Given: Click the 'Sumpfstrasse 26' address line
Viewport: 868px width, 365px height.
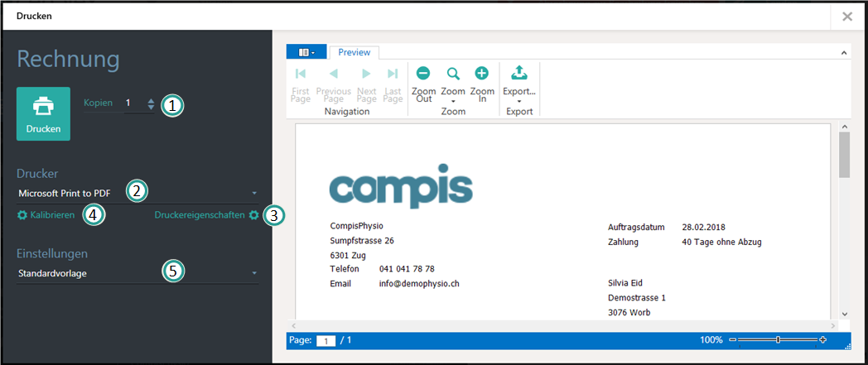Looking at the screenshot, I should click(x=362, y=241).
